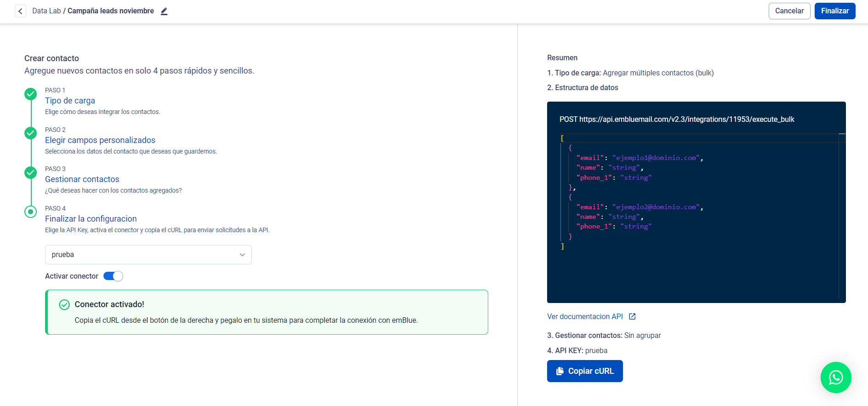The height and width of the screenshot is (406, 868).
Task: Open the Gestionar contactos step
Action: [x=82, y=179]
